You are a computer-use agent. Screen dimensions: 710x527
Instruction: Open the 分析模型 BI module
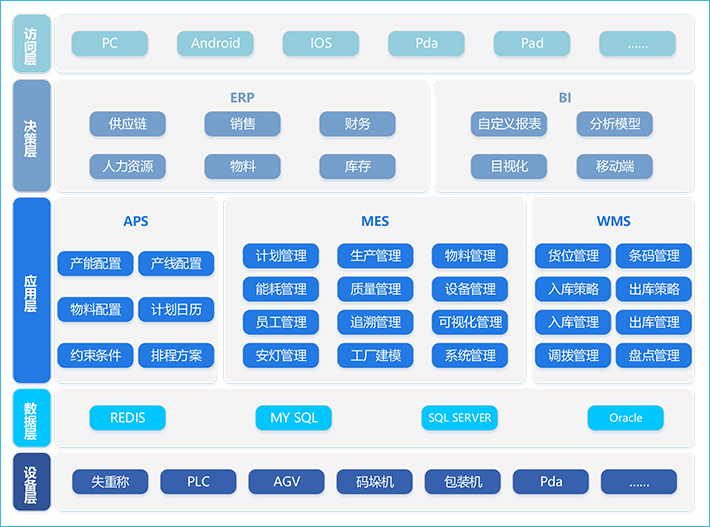pyautogui.click(x=614, y=124)
